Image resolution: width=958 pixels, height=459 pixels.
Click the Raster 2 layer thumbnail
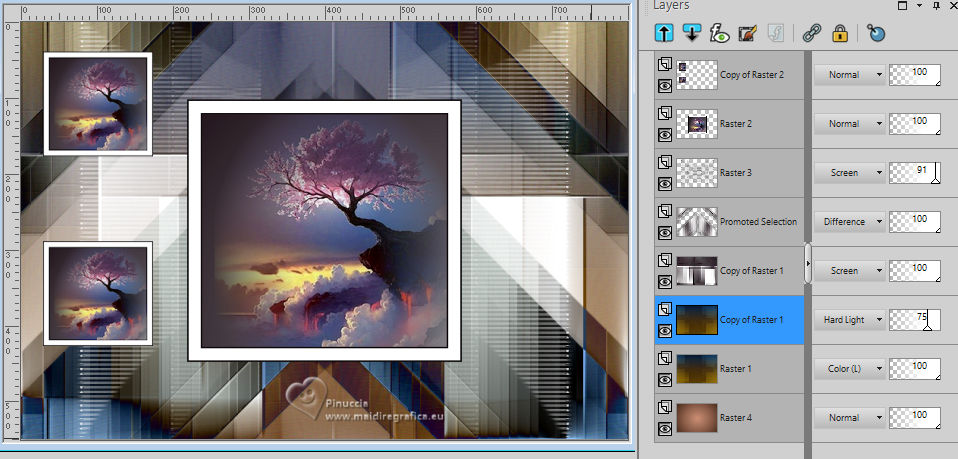(697, 123)
